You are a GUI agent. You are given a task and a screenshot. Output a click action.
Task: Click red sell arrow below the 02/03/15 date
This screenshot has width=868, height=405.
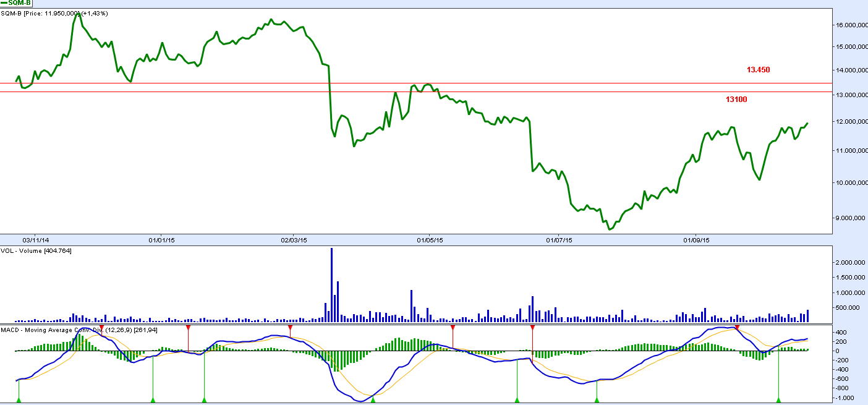[x=290, y=327]
